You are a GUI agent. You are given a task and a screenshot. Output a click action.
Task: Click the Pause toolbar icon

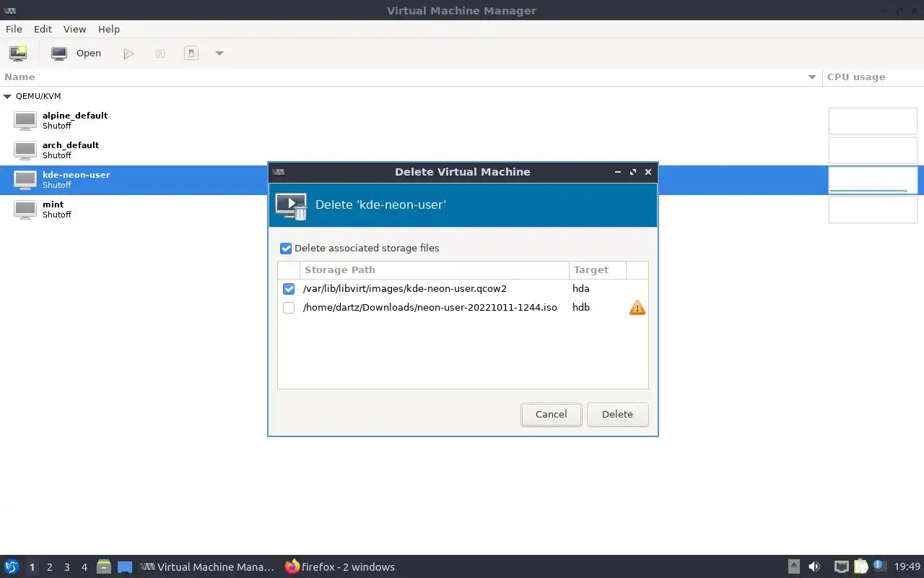click(160, 53)
